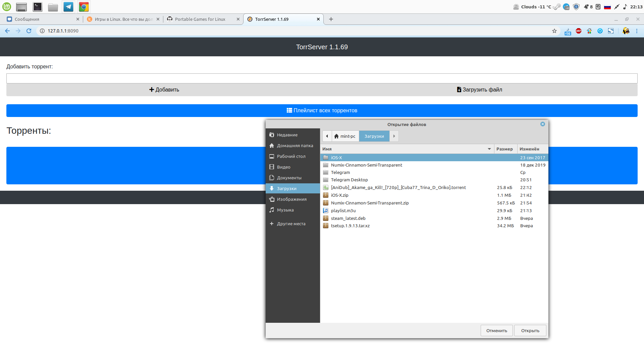Click the path bar right arrow
This screenshot has width=644, height=362.
(x=394, y=136)
